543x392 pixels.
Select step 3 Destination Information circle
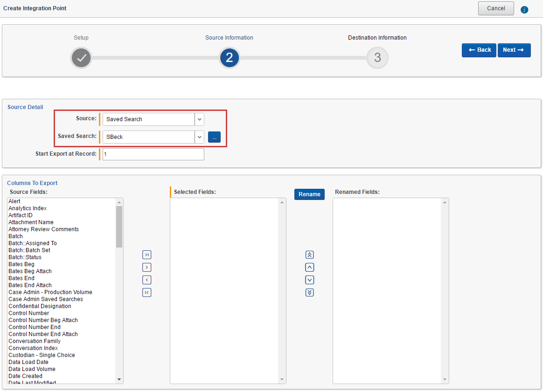377,58
